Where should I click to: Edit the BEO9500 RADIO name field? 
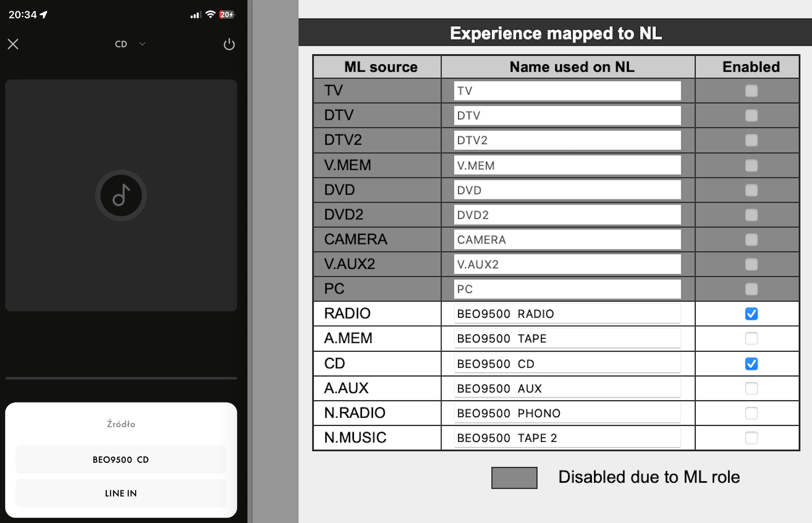pyautogui.click(x=567, y=314)
